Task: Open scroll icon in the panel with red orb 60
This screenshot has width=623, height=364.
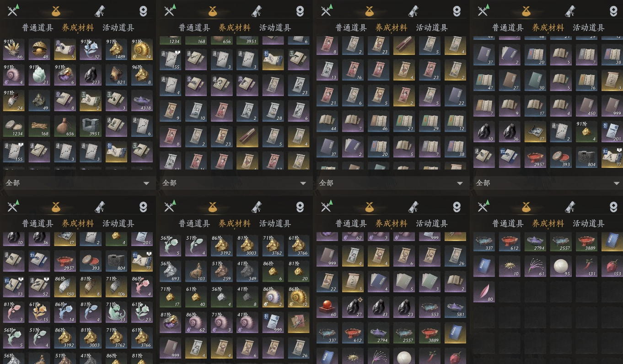Action: (x=413, y=207)
